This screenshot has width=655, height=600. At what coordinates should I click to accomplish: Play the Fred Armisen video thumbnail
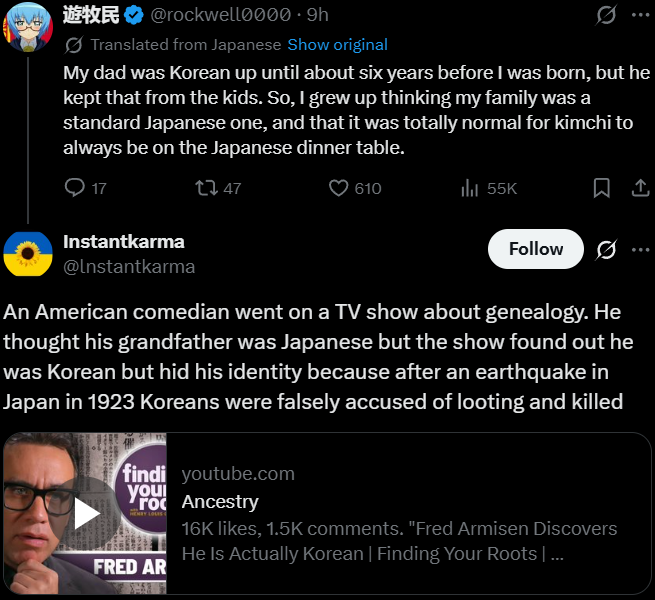tap(85, 515)
